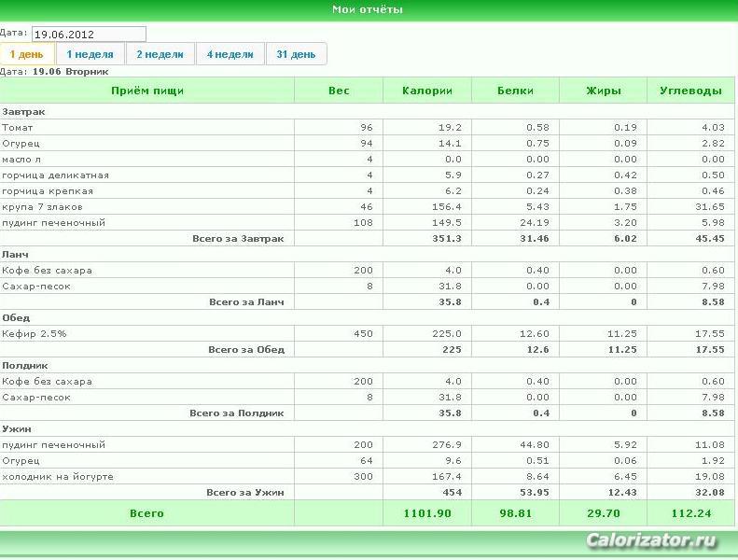The image size is (738, 560).
Task: Select the "Томат" breakfast row
Action: coord(367,127)
